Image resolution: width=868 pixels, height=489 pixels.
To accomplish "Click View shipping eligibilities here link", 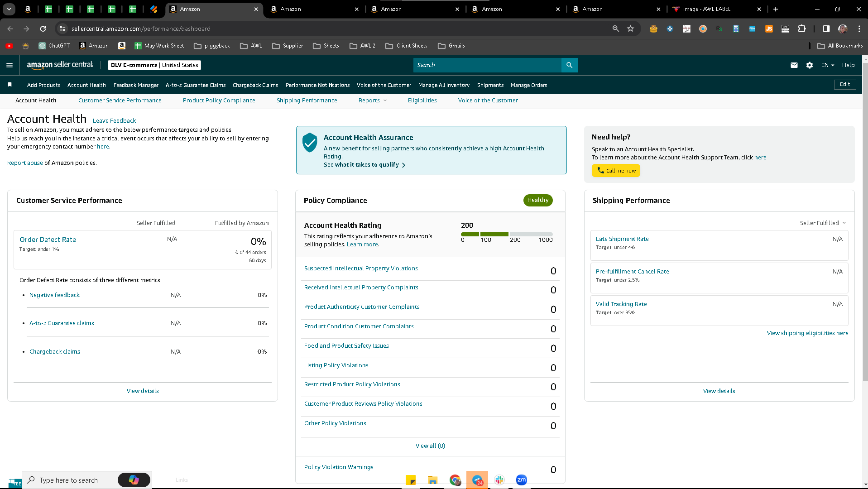I will coord(808,333).
